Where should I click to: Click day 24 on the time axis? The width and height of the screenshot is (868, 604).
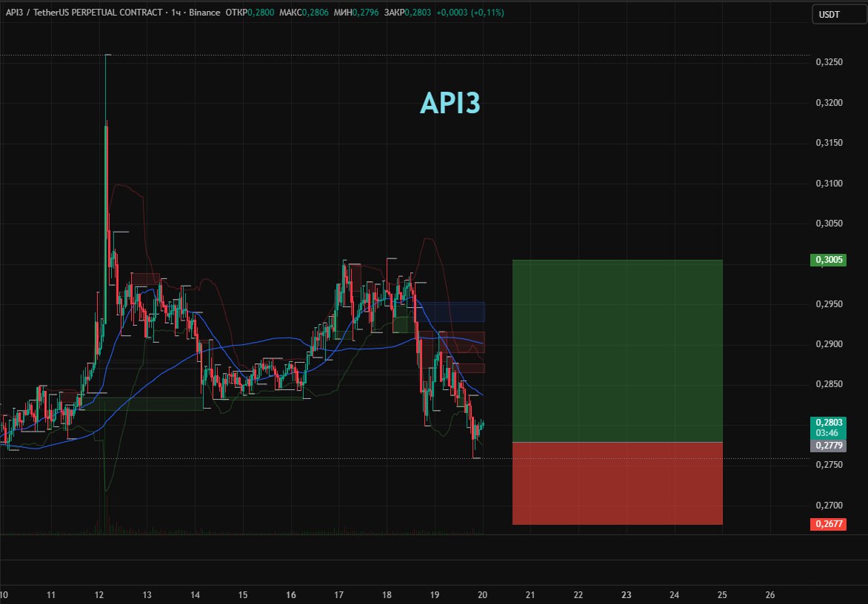pyautogui.click(x=674, y=595)
